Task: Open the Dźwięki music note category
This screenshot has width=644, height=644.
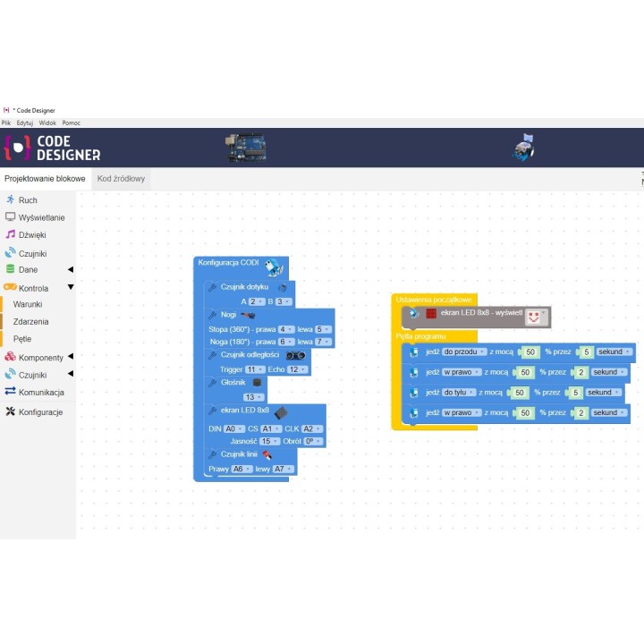Action: (x=31, y=235)
